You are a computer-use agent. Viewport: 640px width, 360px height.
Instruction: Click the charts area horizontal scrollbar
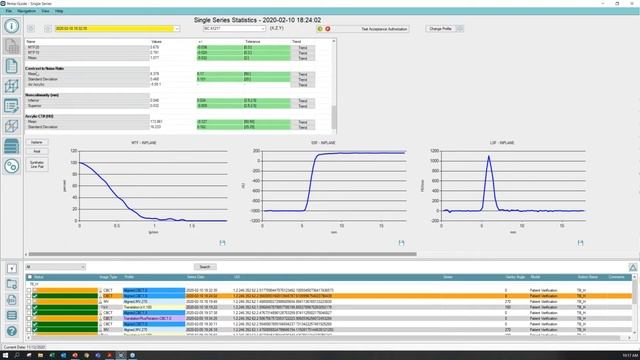222,254
